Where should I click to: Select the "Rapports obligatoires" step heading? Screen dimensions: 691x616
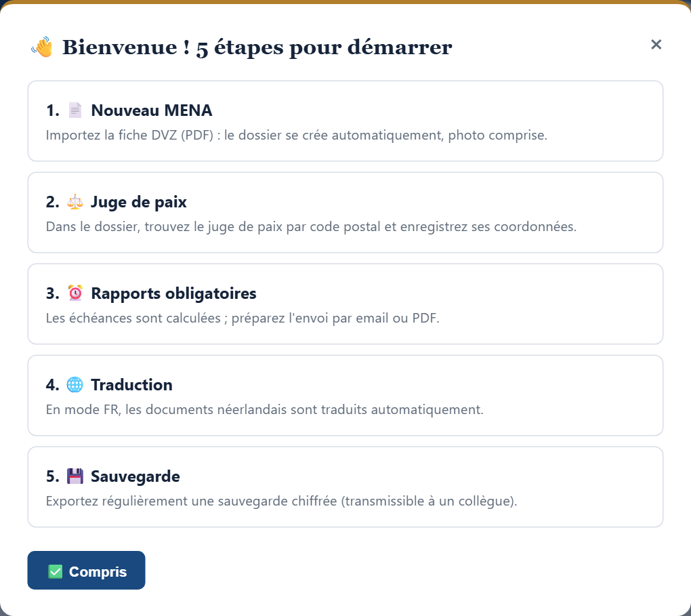click(x=173, y=293)
